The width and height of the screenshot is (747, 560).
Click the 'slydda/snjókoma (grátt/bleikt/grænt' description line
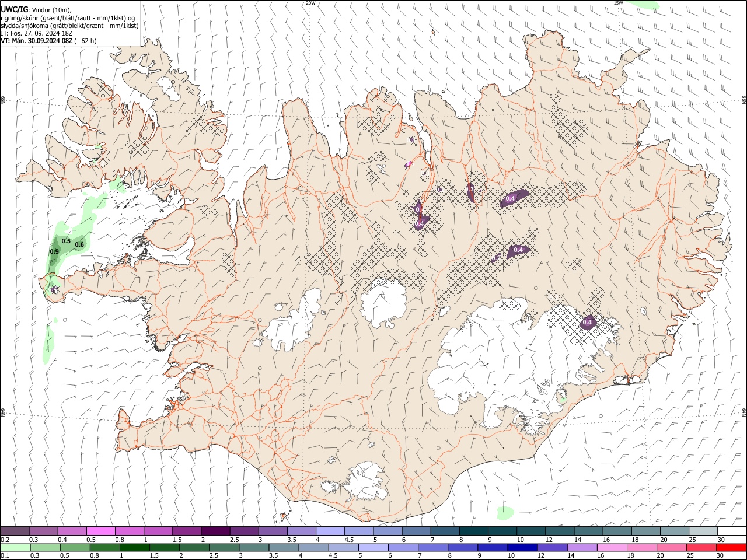pos(69,26)
